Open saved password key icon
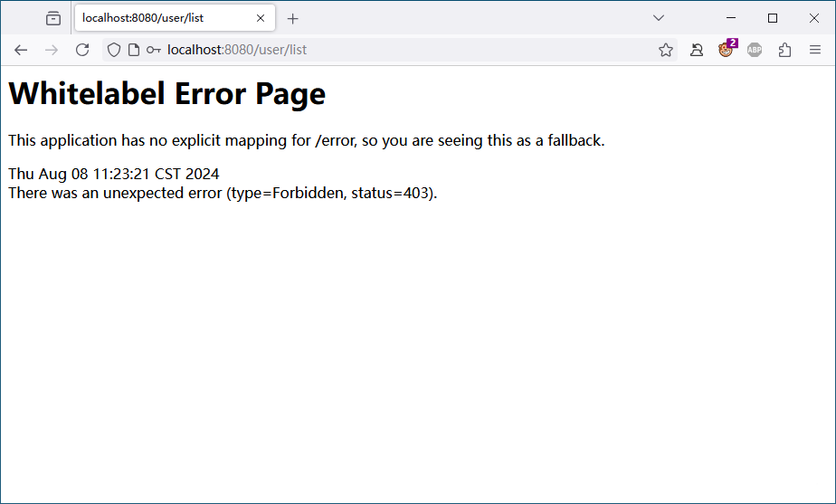 [x=154, y=50]
